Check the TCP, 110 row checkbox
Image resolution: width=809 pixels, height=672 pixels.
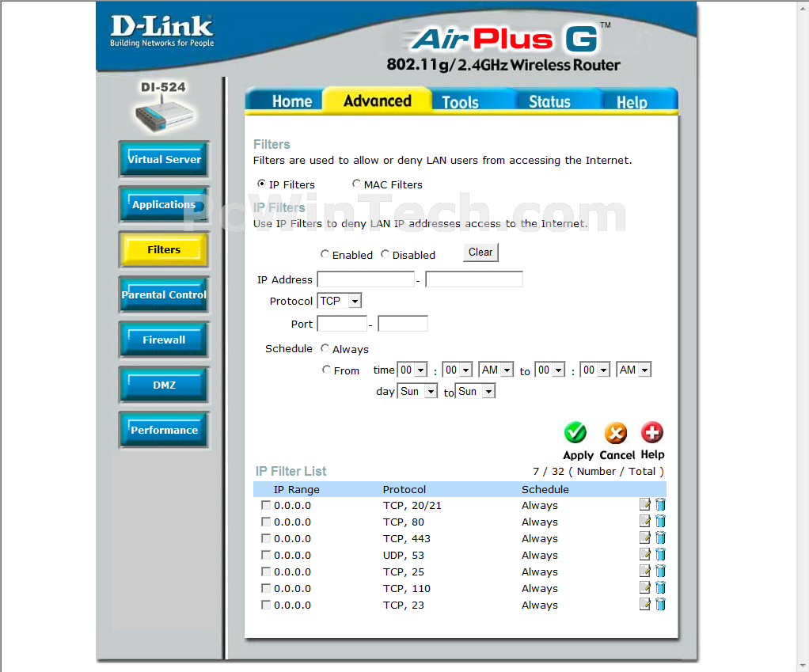point(266,588)
